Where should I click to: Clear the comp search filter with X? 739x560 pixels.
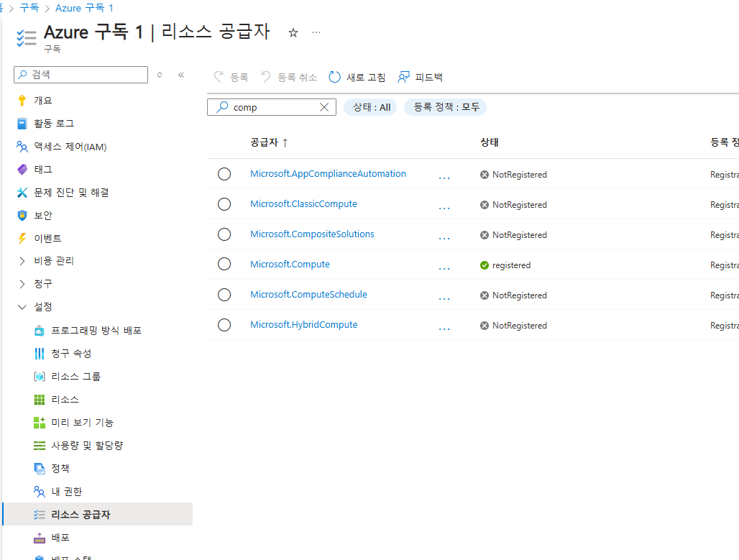tap(324, 107)
